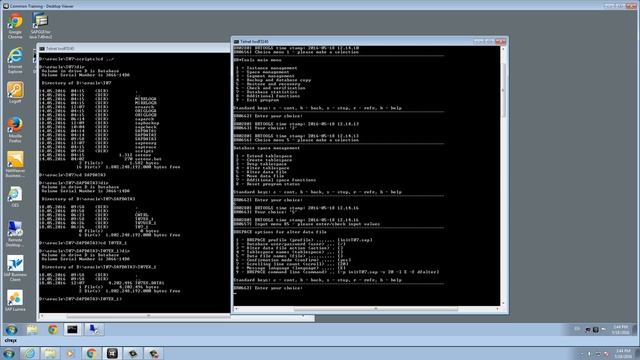Open Internet Explorer in host taskbar

[x=29, y=353]
